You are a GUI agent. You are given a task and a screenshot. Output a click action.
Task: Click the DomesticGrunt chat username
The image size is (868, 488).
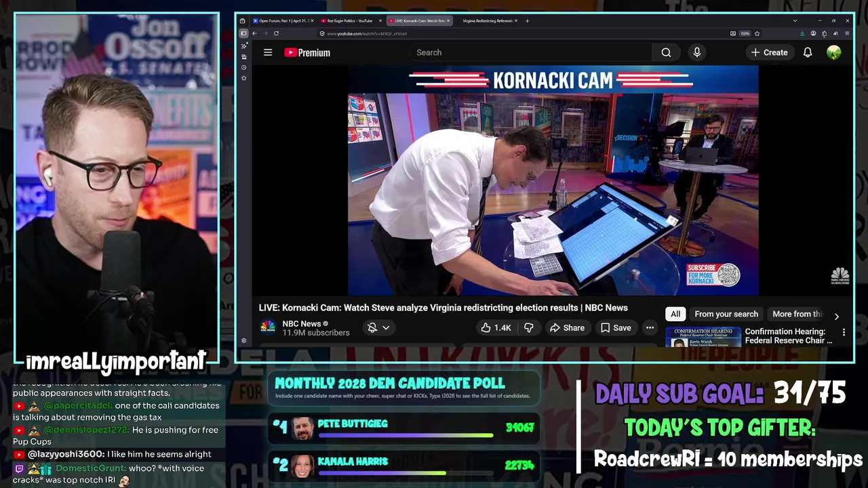tap(92, 468)
